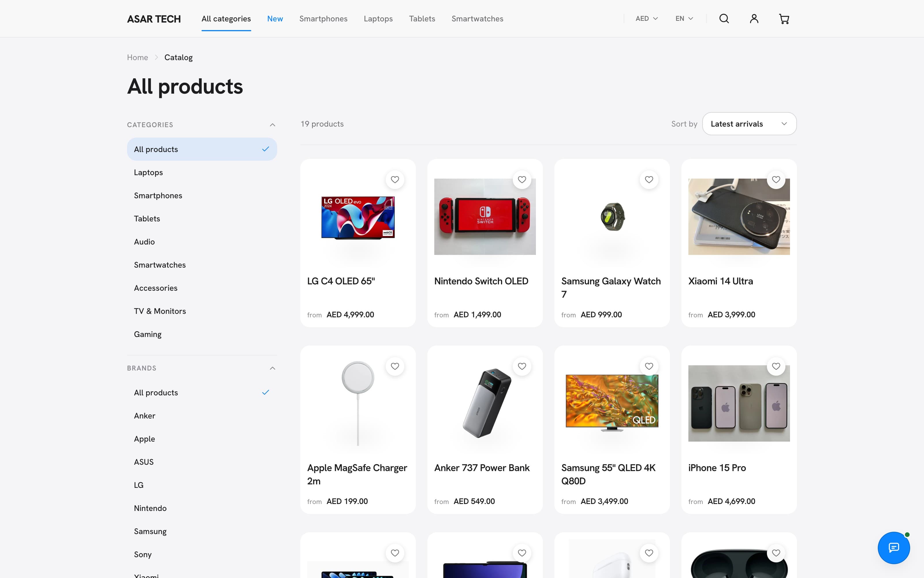Click the "iPhone 15 Pro" title

[717, 468]
